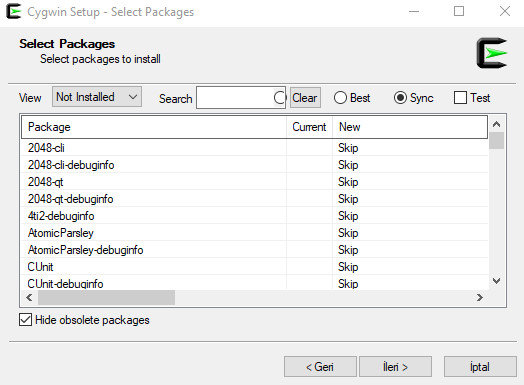
Task: Select the 2048-qt-debuginfo package row
Action: click(x=254, y=199)
